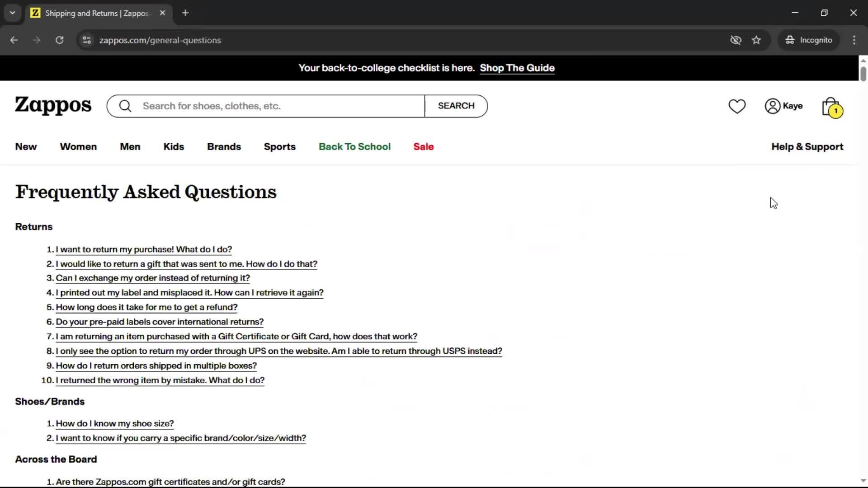Open favorites with the heart icon
The width and height of the screenshot is (868, 488).
click(737, 106)
